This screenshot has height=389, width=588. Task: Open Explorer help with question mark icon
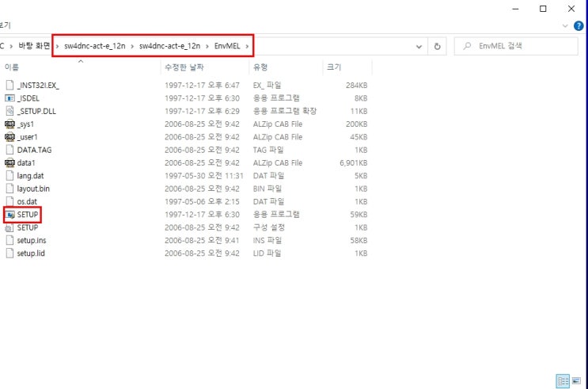579,26
